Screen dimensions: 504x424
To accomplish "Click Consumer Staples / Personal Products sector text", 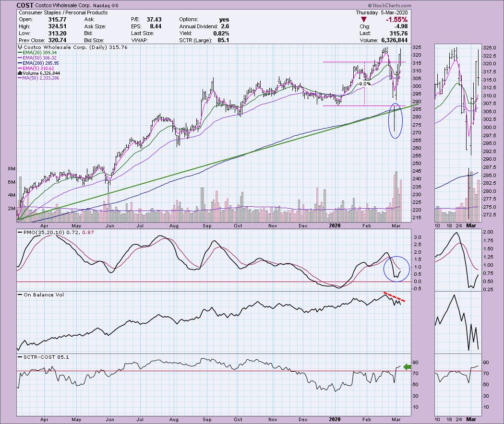I will pos(63,12).
